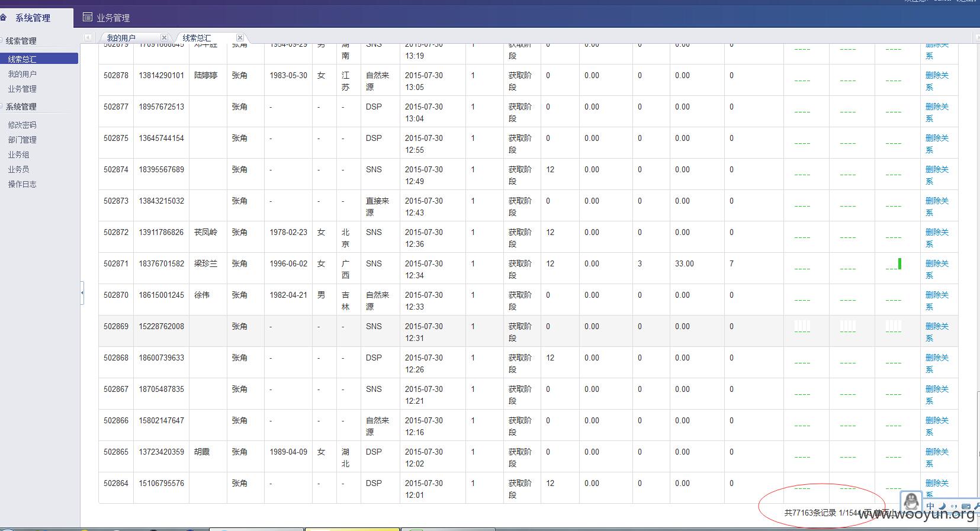
Task: Open the soft keyboard icon in the IME toolbar
Action: click(966, 507)
